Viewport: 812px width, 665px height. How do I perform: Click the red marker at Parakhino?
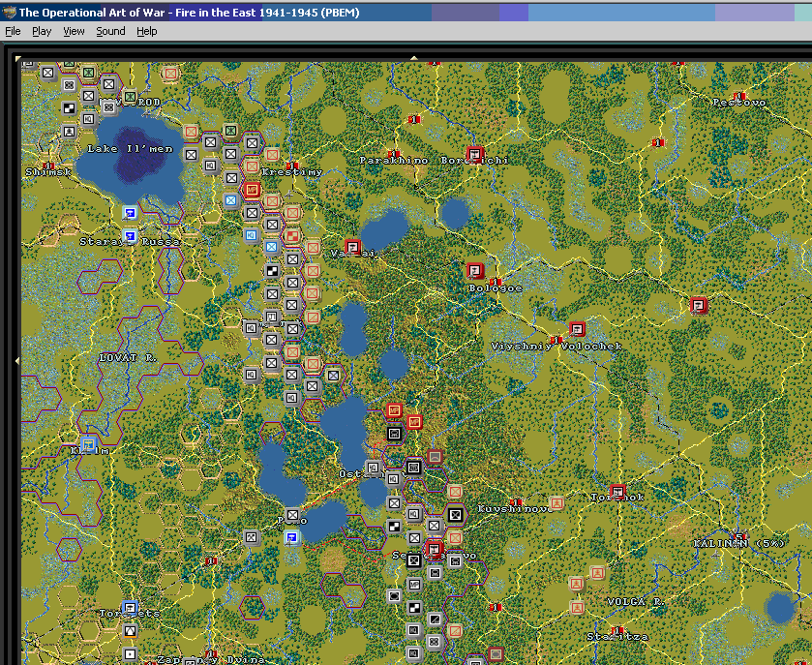pyautogui.click(x=394, y=154)
